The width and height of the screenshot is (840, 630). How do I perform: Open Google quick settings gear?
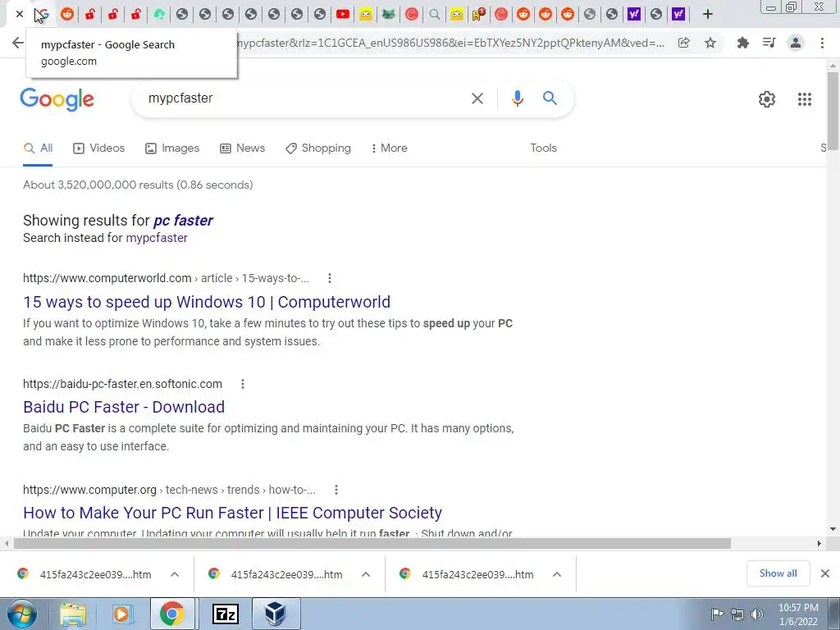(767, 99)
